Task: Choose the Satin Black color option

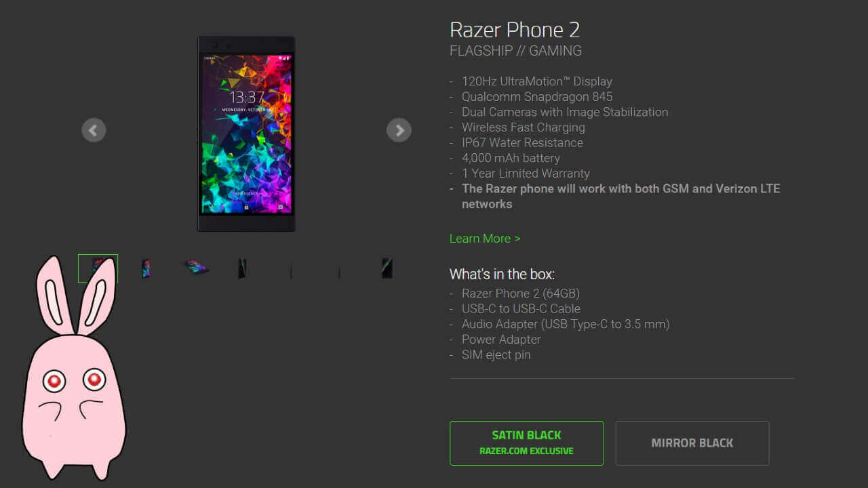Action: pyautogui.click(x=526, y=443)
